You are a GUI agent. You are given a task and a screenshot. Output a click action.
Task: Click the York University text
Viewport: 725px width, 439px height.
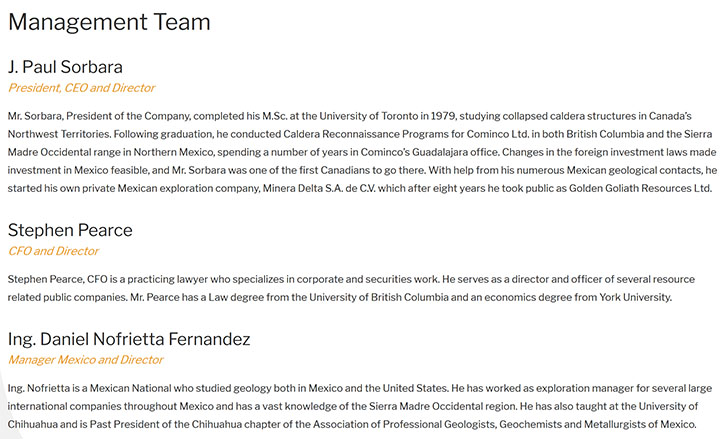tap(635, 297)
